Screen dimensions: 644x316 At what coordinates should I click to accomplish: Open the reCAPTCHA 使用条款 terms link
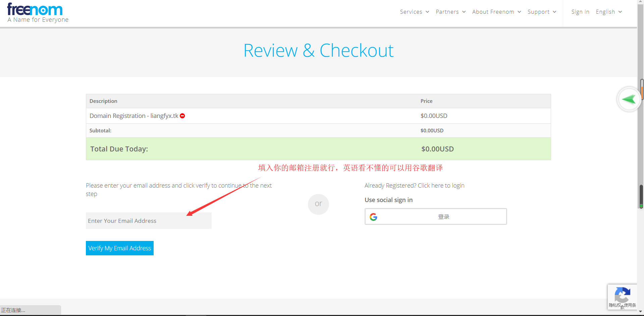pyautogui.click(x=630, y=305)
